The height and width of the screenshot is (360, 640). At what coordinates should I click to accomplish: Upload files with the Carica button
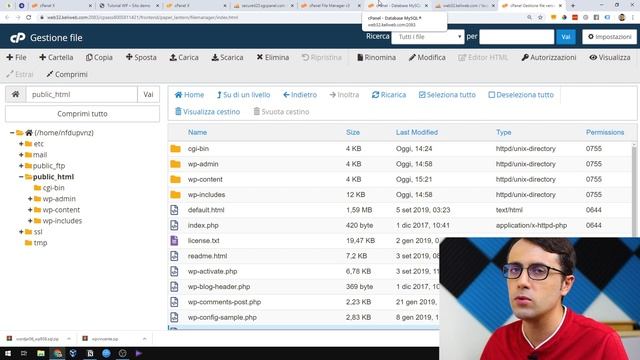click(x=184, y=58)
